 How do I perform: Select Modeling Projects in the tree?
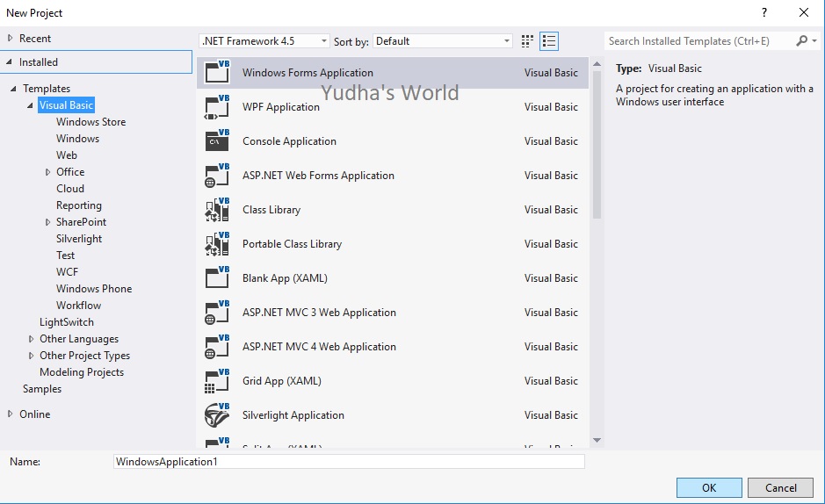pyautogui.click(x=82, y=372)
